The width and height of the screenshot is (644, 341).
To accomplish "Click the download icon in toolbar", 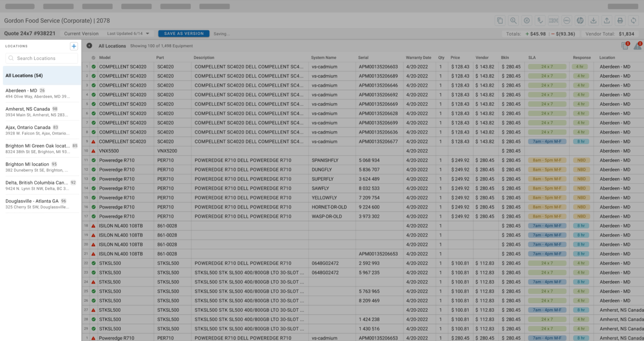I will coord(593,21).
